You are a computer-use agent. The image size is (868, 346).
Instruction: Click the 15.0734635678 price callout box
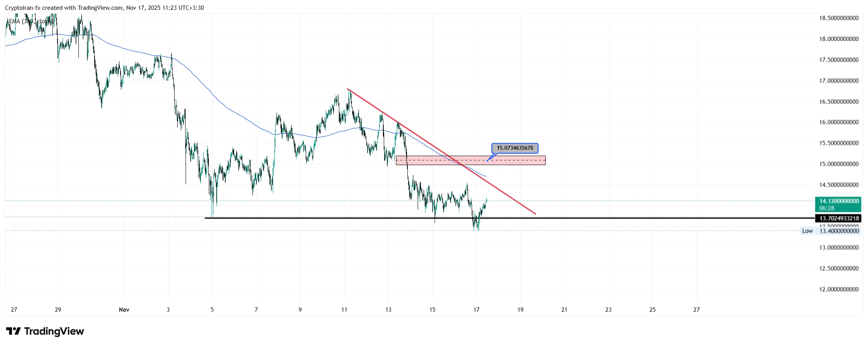515,148
